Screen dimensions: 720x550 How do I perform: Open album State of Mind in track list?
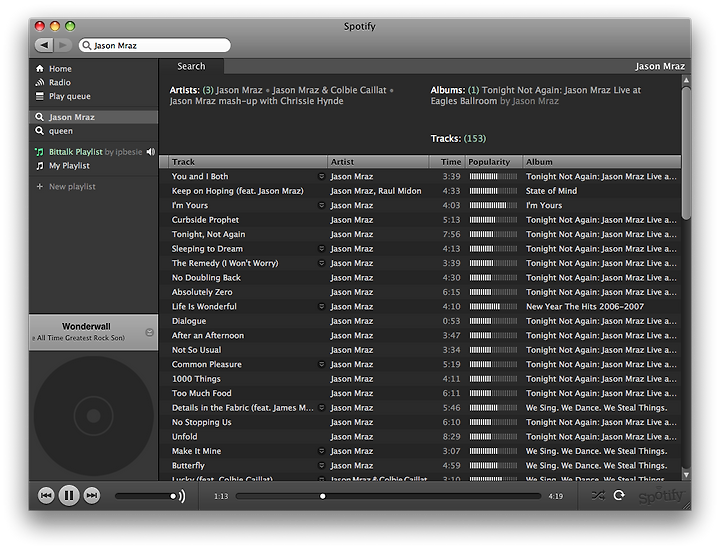tap(551, 191)
